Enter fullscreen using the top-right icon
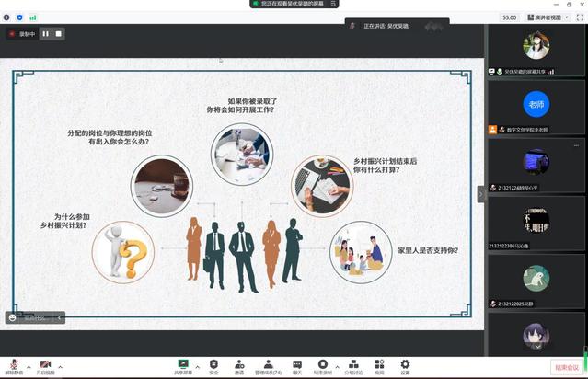Screen dimensions: 588x379 click(x=580, y=17)
